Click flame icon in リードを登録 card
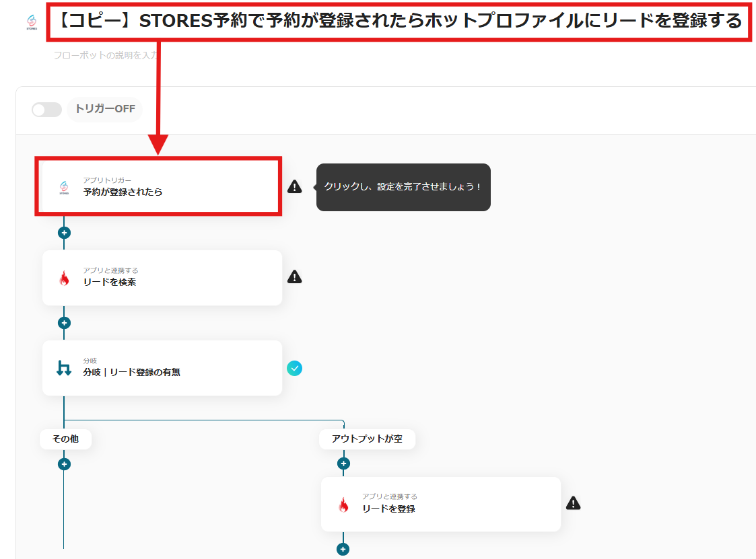756x559 pixels. click(343, 505)
